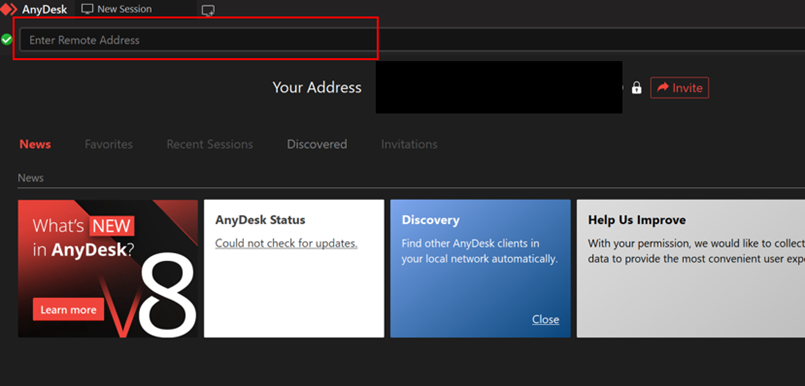Click the lock icon beside Your Address
The width and height of the screenshot is (805, 386).
[x=637, y=87]
